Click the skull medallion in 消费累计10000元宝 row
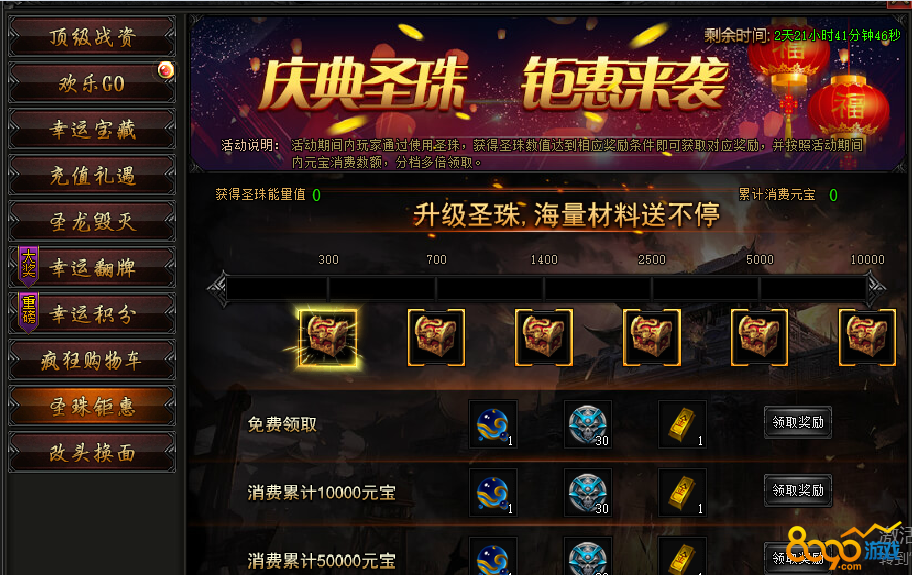 point(587,492)
